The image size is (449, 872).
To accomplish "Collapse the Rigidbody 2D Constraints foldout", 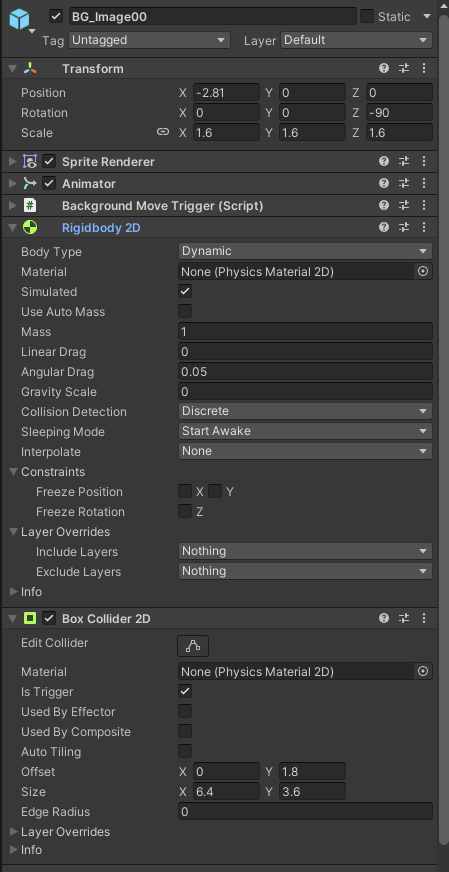I will (13, 472).
